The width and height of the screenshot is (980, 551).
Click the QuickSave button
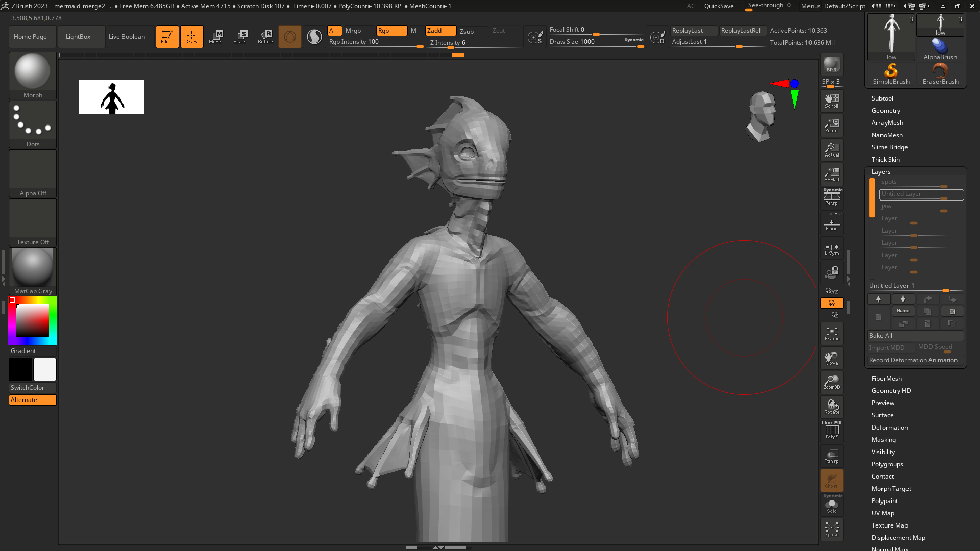pos(719,6)
